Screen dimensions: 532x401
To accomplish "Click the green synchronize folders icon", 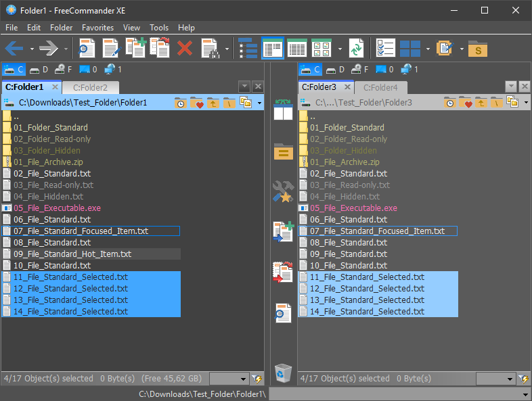I will (356, 49).
